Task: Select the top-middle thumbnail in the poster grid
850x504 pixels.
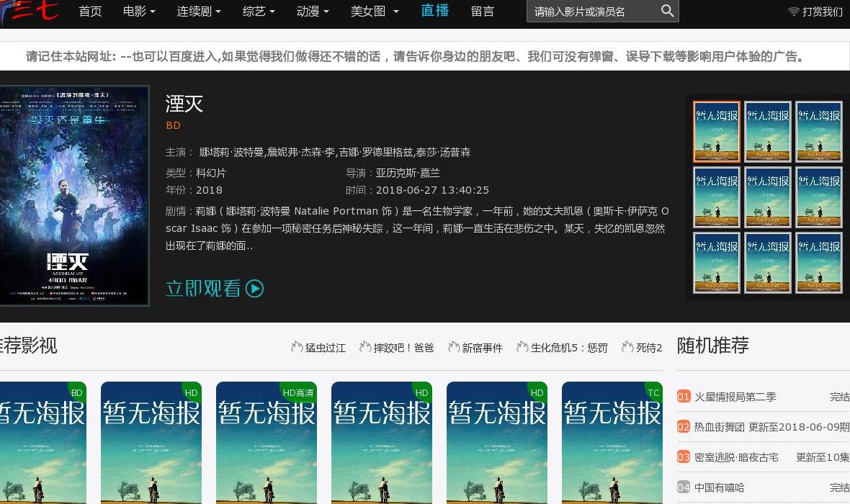Action: click(768, 132)
